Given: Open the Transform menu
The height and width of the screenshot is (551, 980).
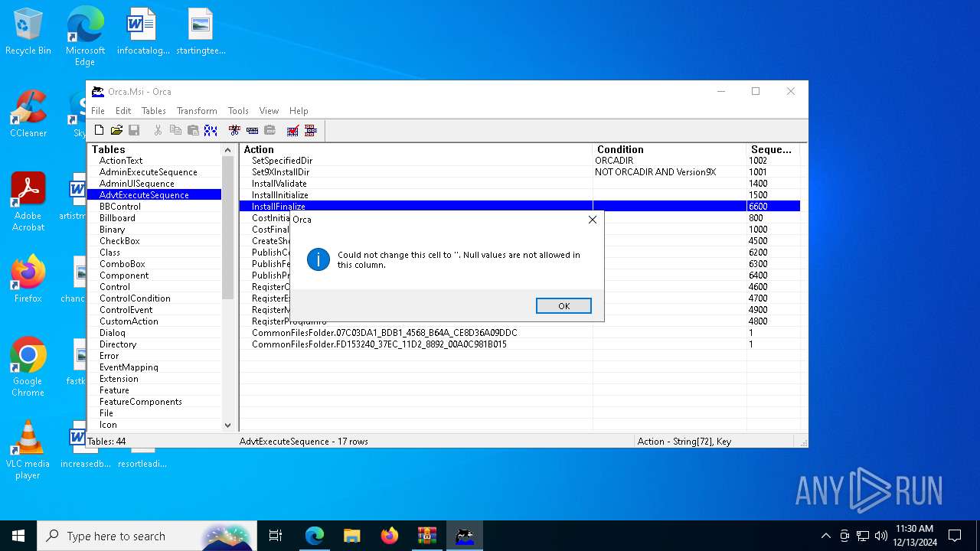Looking at the screenshot, I should (x=197, y=111).
